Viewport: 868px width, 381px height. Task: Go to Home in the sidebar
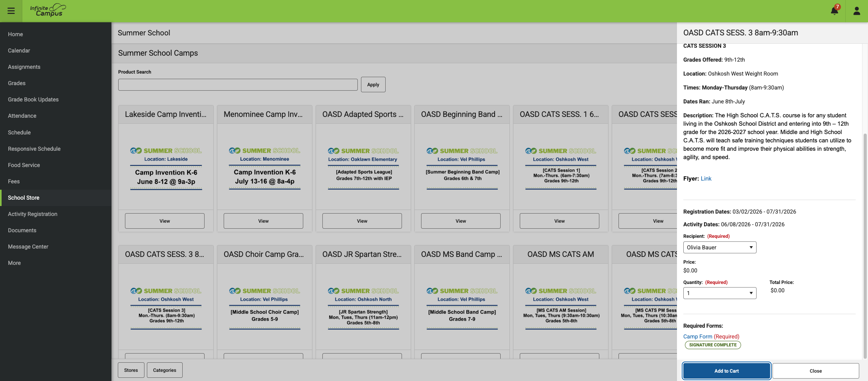pos(56,34)
